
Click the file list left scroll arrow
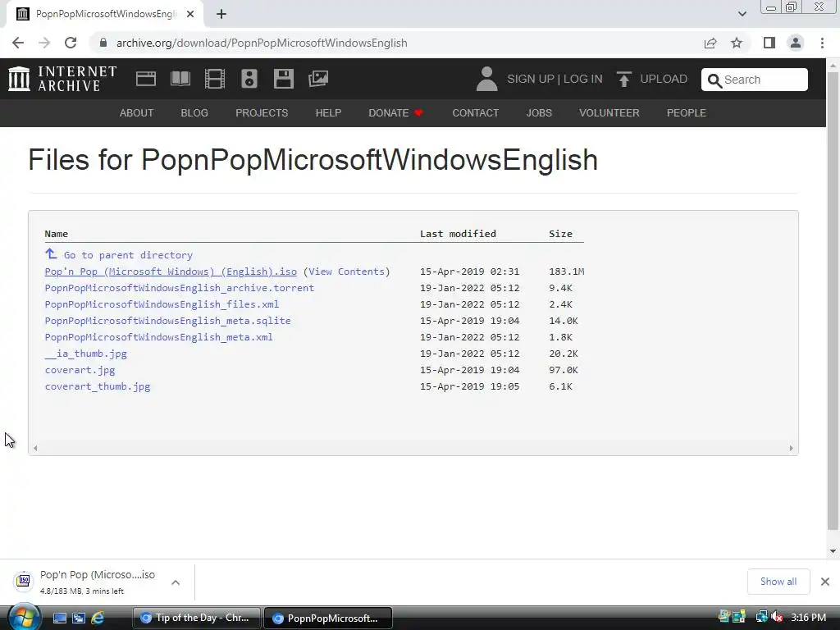coord(35,449)
